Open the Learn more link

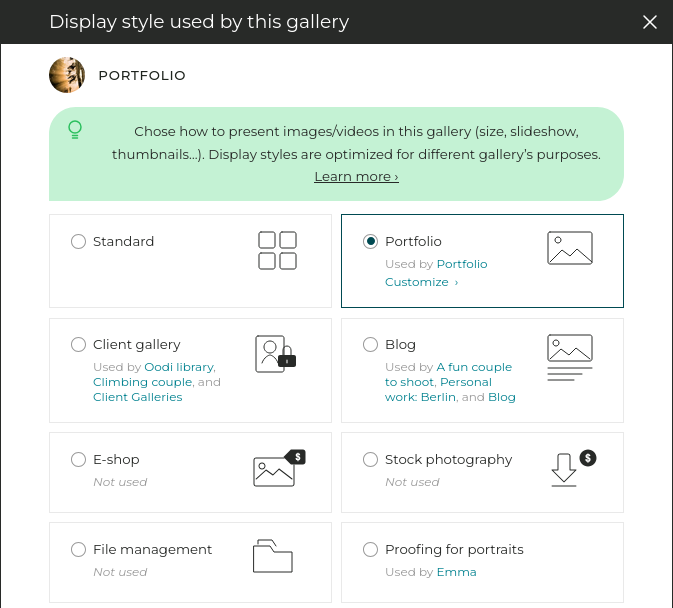coord(356,176)
